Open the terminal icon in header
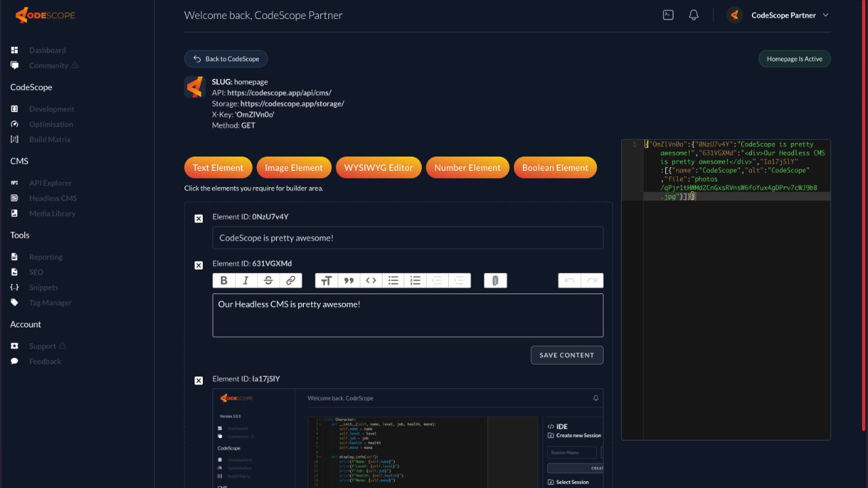This screenshot has width=868, height=488. coord(668,15)
